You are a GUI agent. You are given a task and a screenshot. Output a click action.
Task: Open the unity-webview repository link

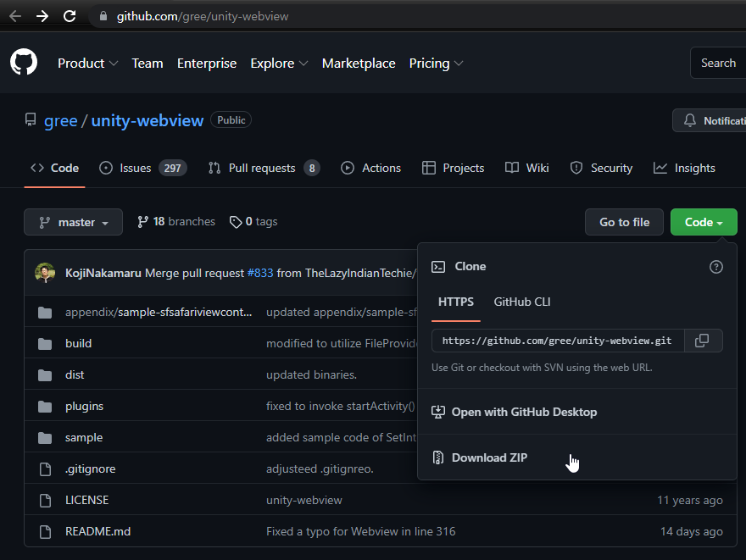coord(147,121)
